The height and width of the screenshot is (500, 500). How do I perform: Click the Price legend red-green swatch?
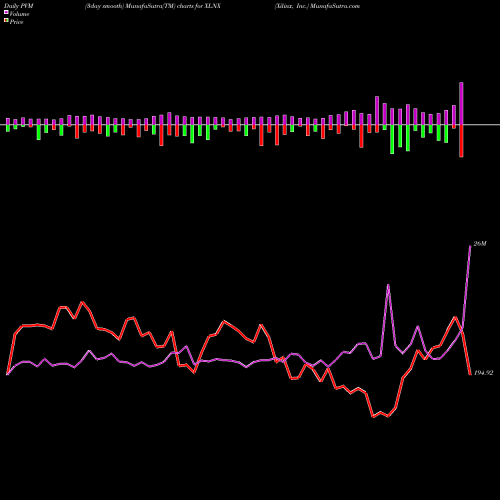pos(6,21)
